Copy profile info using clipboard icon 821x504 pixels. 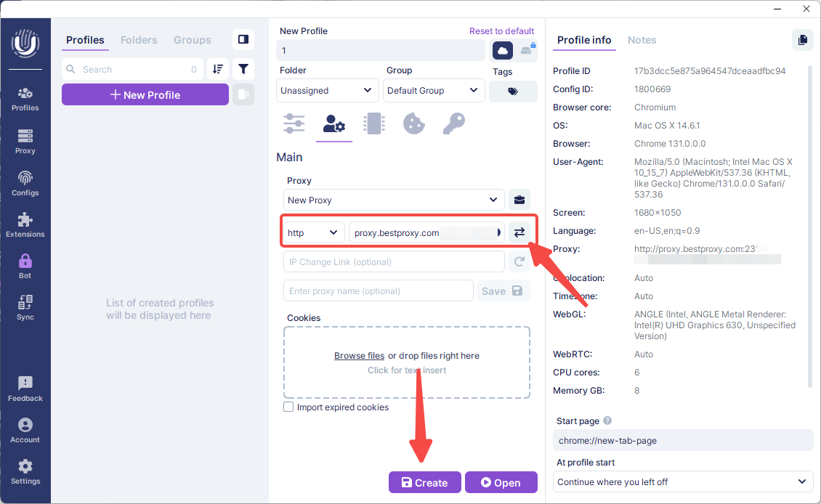pyautogui.click(x=802, y=40)
